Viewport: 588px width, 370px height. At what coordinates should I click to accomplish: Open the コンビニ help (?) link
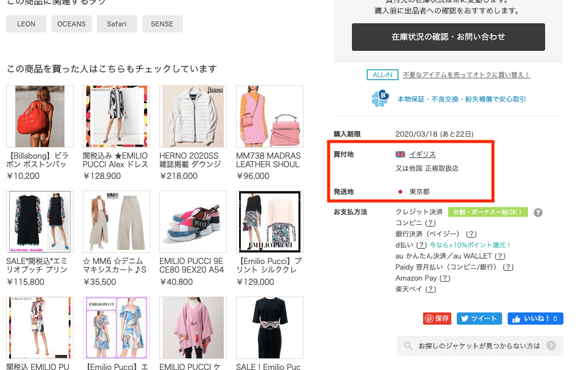(430, 223)
